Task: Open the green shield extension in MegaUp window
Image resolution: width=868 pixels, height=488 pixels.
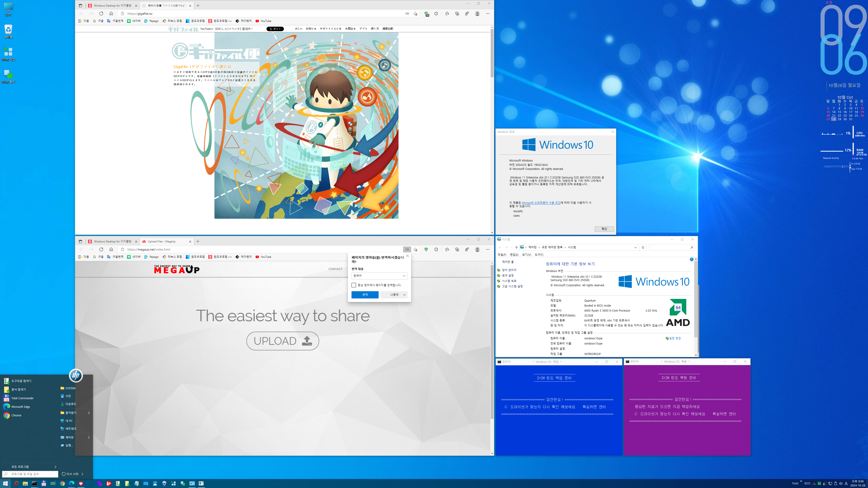Action: (x=426, y=250)
